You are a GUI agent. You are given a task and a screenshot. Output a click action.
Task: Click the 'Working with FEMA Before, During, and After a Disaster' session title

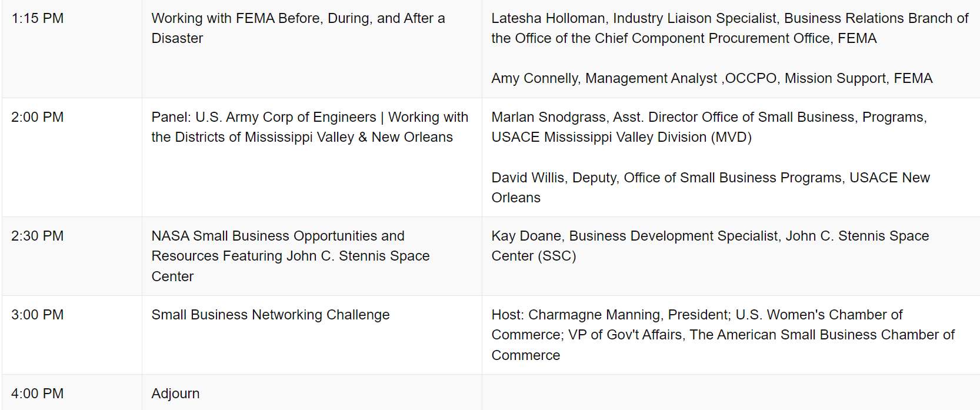click(298, 28)
